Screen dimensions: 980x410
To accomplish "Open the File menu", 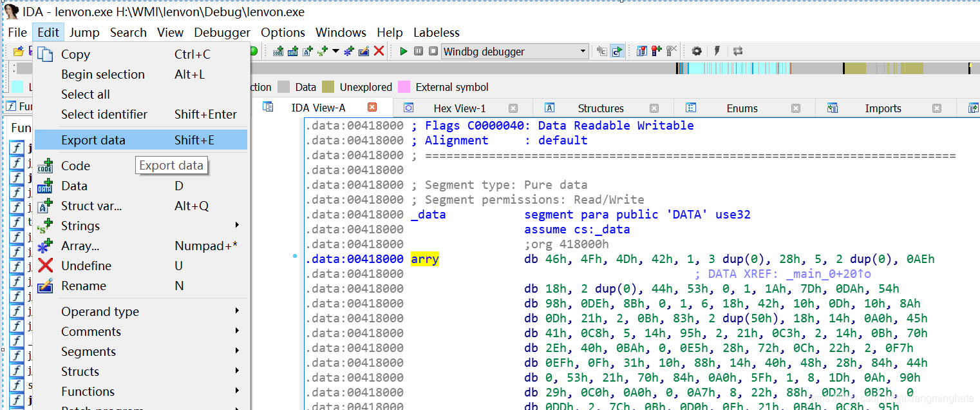I will pos(17,32).
